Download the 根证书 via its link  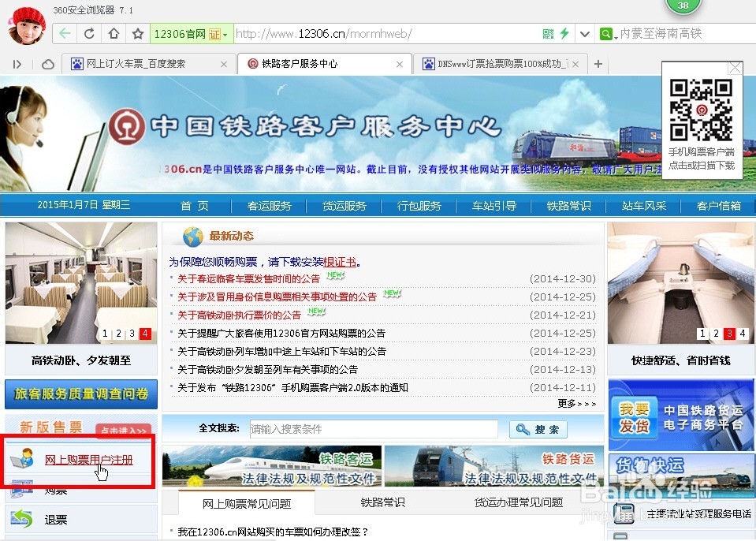pyautogui.click(x=339, y=262)
